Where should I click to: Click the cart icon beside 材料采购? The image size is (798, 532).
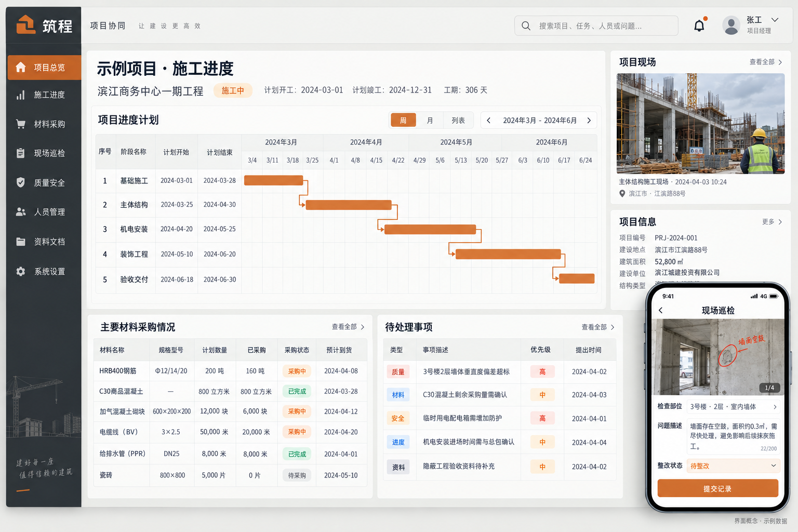pos(21,124)
